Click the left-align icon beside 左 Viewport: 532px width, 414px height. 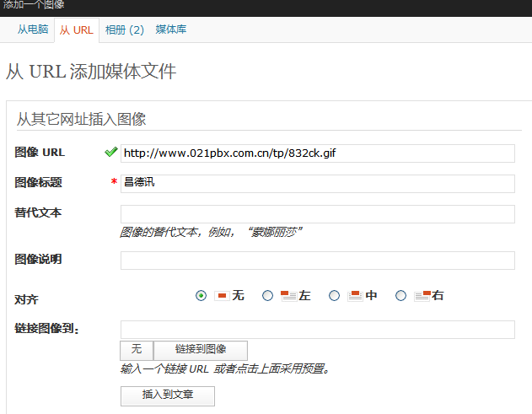point(288,296)
